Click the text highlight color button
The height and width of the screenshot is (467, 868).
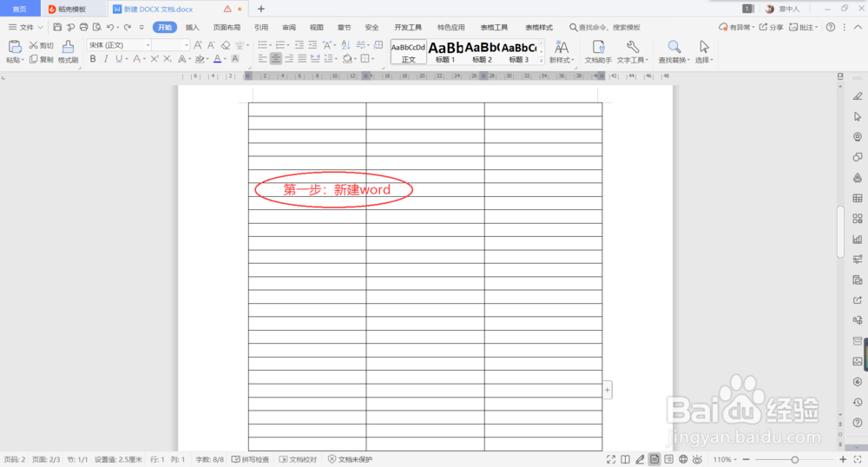tap(200, 59)
